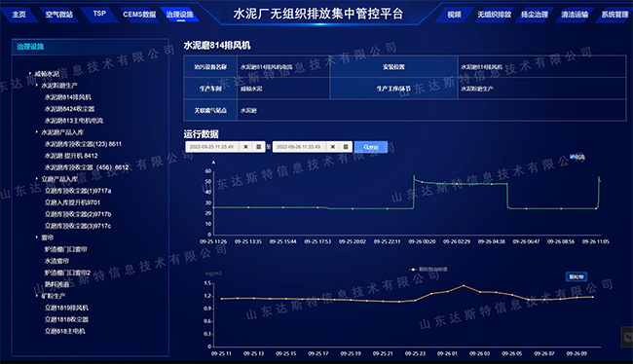Clear the start date 2022-09-25 field
This screenshot has height=364, width=633.
[245, 147]
